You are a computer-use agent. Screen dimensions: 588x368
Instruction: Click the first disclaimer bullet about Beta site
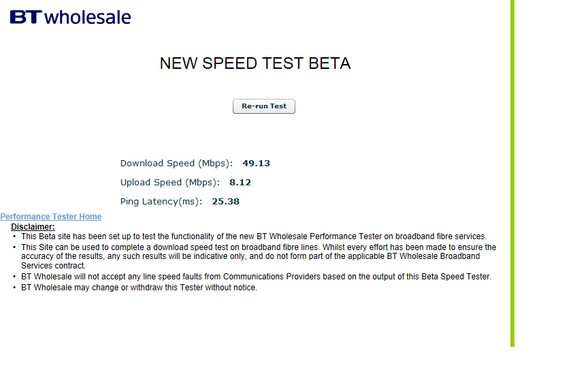pos(254,236)
